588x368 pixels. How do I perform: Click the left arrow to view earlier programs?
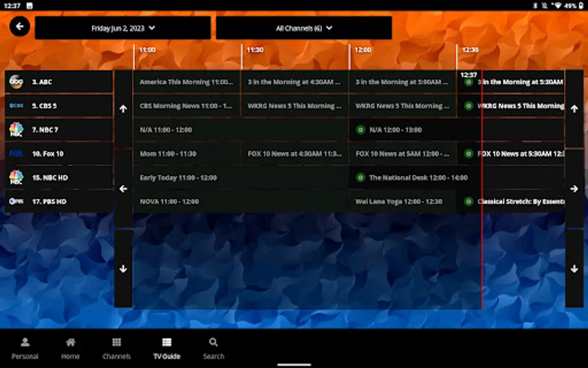[123, 189]
